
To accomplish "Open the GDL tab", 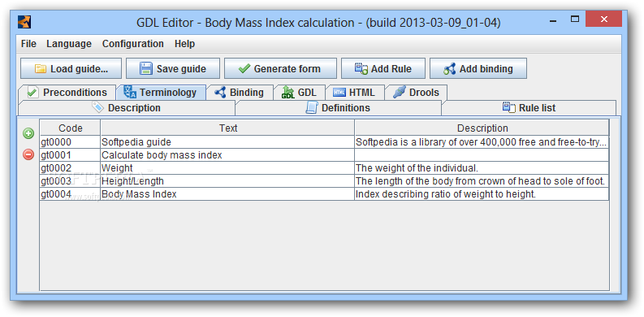I will (x=300, y=93).
